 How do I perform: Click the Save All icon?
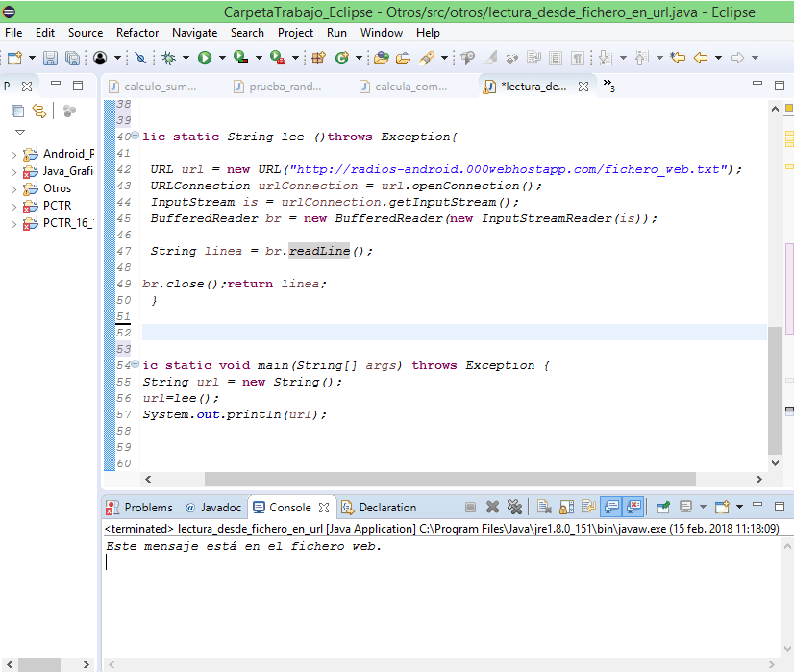coord(72,58)
